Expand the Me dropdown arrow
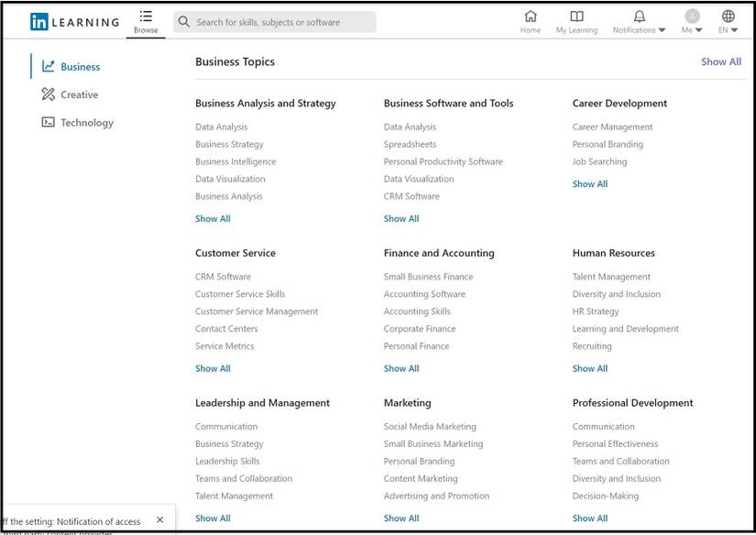Viewport: 756px width, 535px height. tap(698, 30)
